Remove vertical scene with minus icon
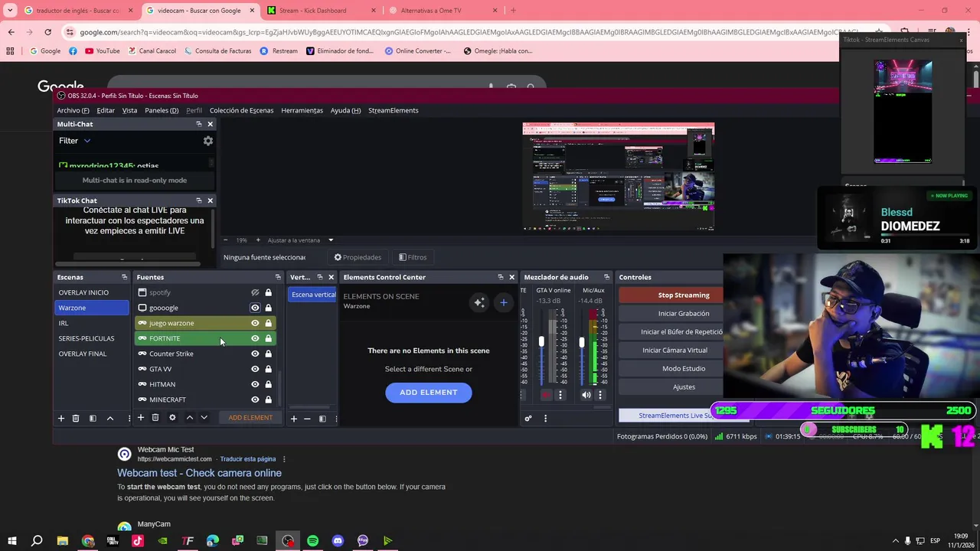Viewport: 980px width, 551px height. 307,419
